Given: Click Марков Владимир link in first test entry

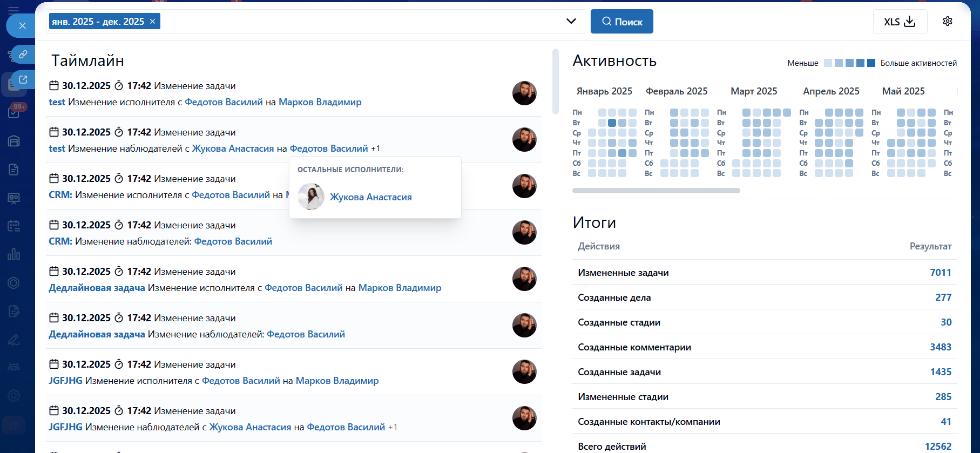Looking at the screenshot, I should click(x=320, y=102).
